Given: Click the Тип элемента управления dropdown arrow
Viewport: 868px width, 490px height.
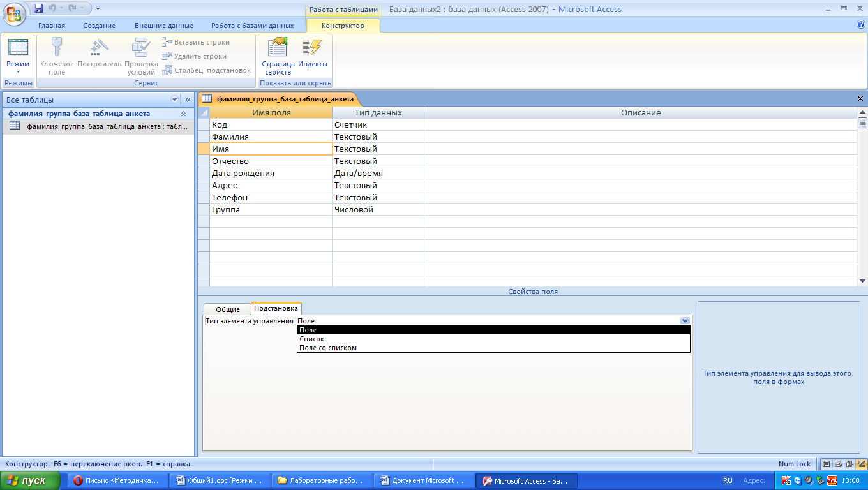Looking at the screenshot, I should (x=685, y=321).
